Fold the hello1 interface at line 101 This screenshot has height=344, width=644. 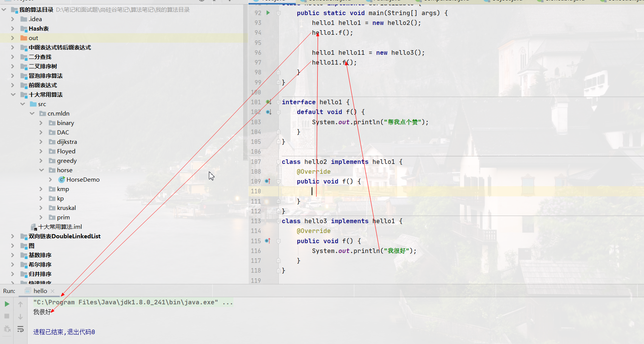click(x=278, y=102)
